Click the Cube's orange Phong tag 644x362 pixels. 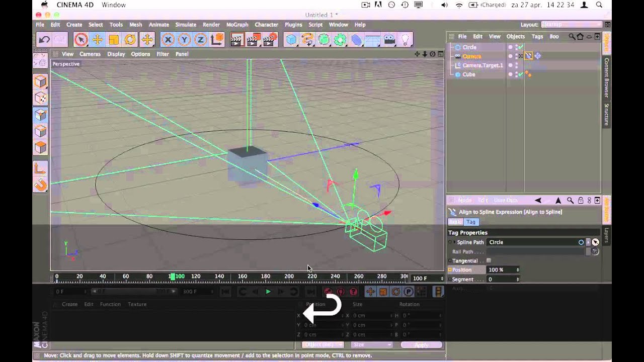pos(528,74)
